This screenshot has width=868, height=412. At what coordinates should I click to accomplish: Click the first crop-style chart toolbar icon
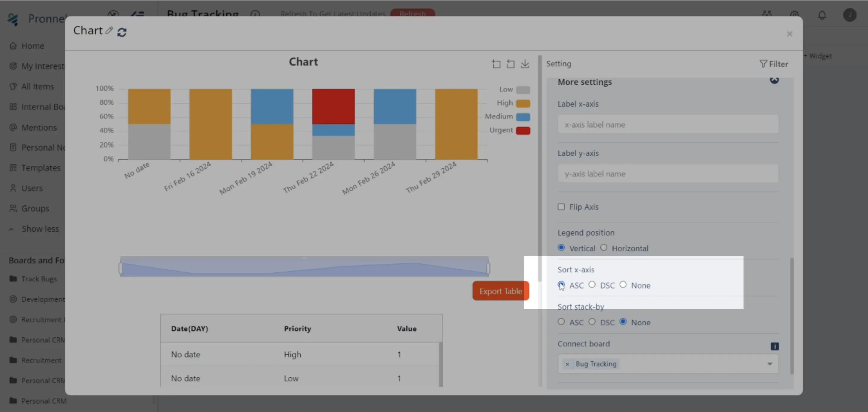496,64
